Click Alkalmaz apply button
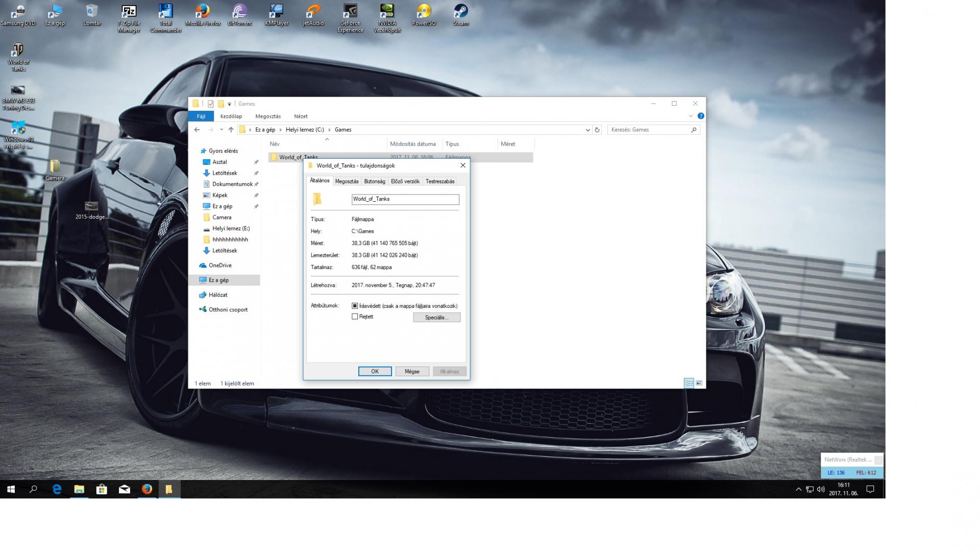The image size is (980, 552). pos(449,371)
